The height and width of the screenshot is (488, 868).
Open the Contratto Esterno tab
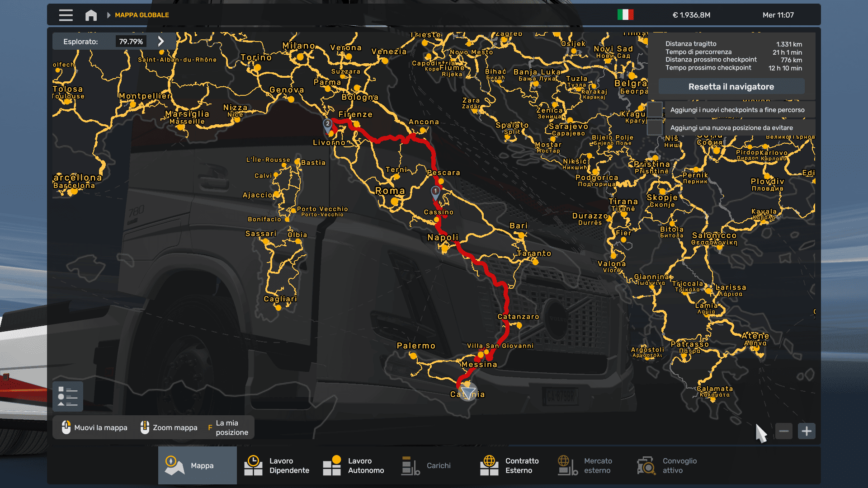pos(509,465)
